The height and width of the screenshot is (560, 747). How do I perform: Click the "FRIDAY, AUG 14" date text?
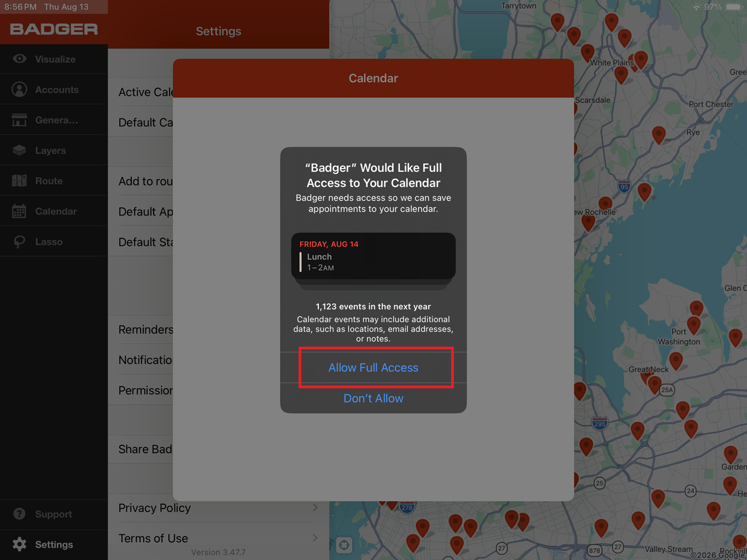click(x=329, y=244)
